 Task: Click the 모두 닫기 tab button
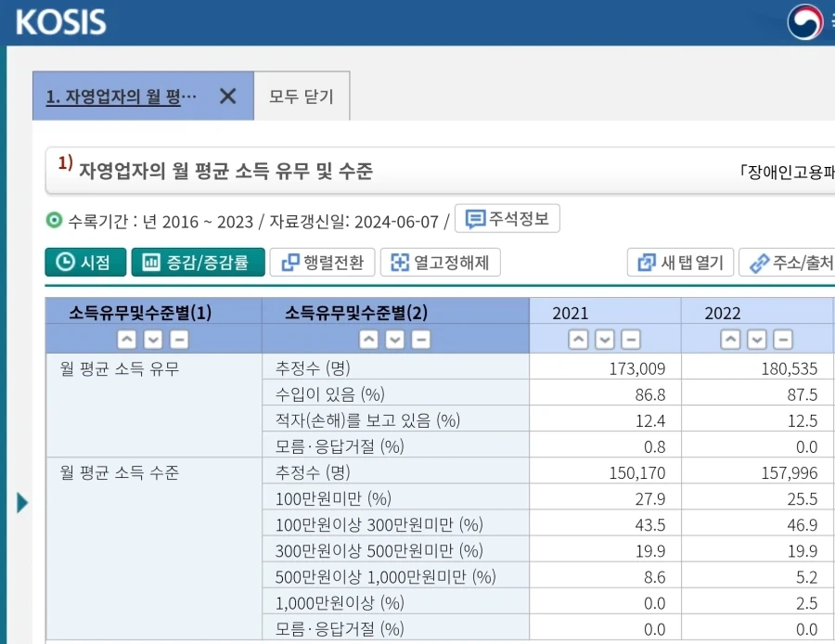point(302,97)
